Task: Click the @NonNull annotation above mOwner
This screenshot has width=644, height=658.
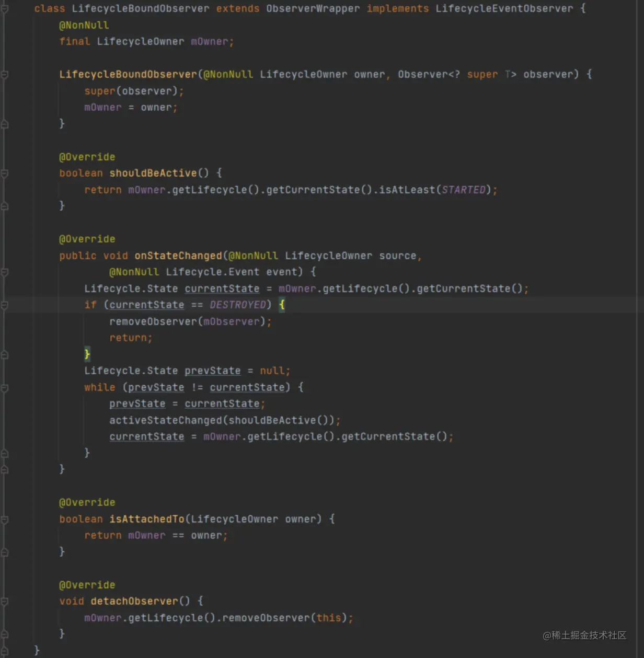Action: click(x=84, y=25)
